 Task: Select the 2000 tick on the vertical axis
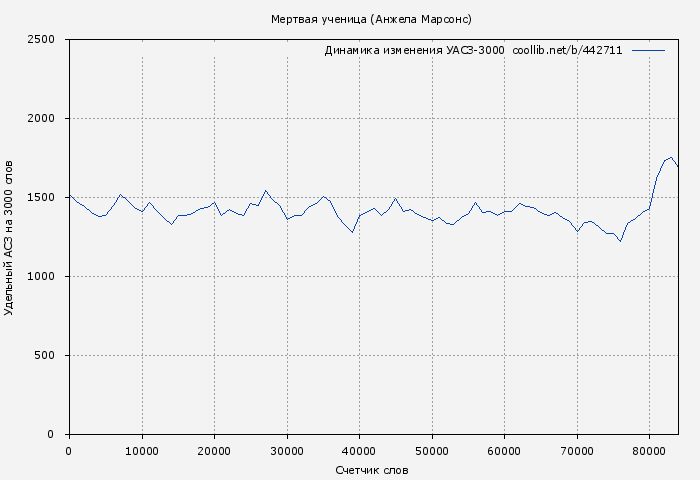coord(47,119)
